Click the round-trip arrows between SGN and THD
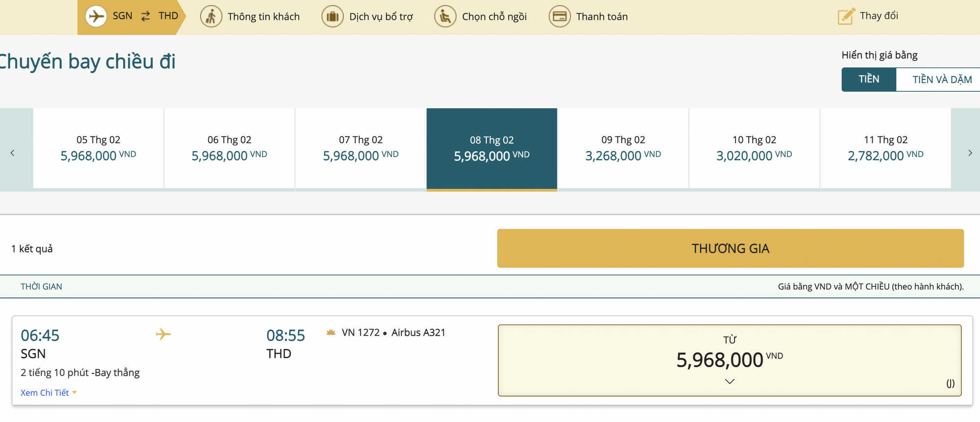The image size is (980, 422). pos(146,16)
